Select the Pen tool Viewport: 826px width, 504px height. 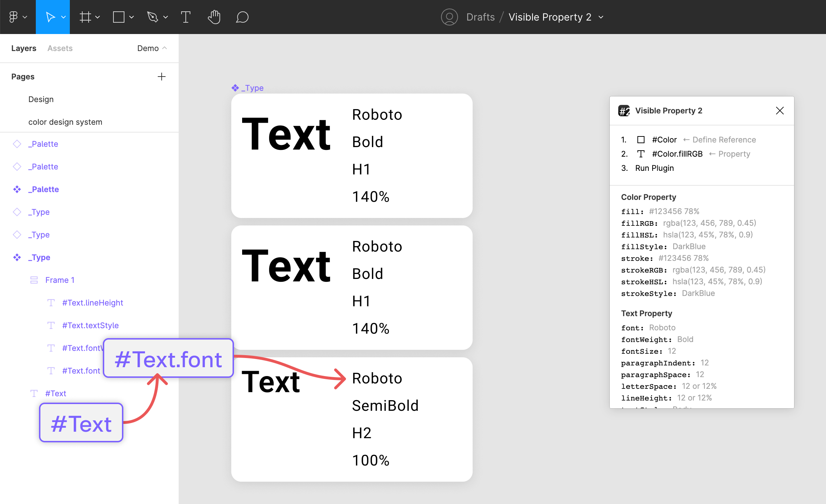[153, 17]
